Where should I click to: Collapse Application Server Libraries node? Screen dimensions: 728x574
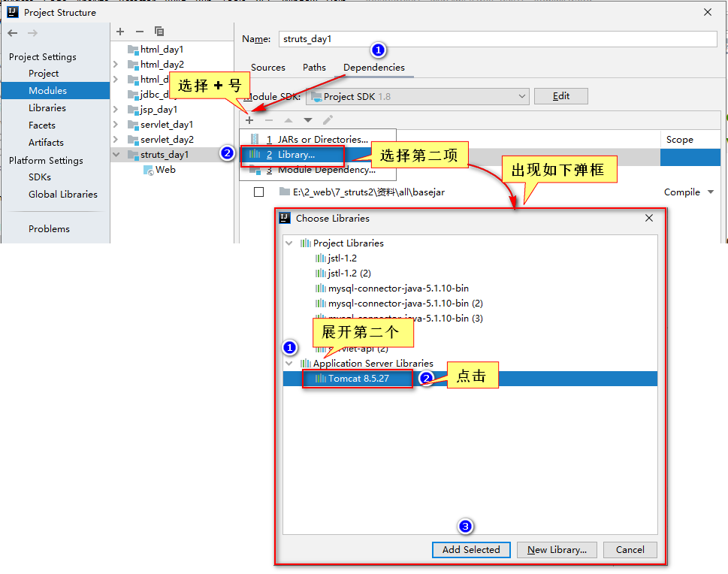289,363
